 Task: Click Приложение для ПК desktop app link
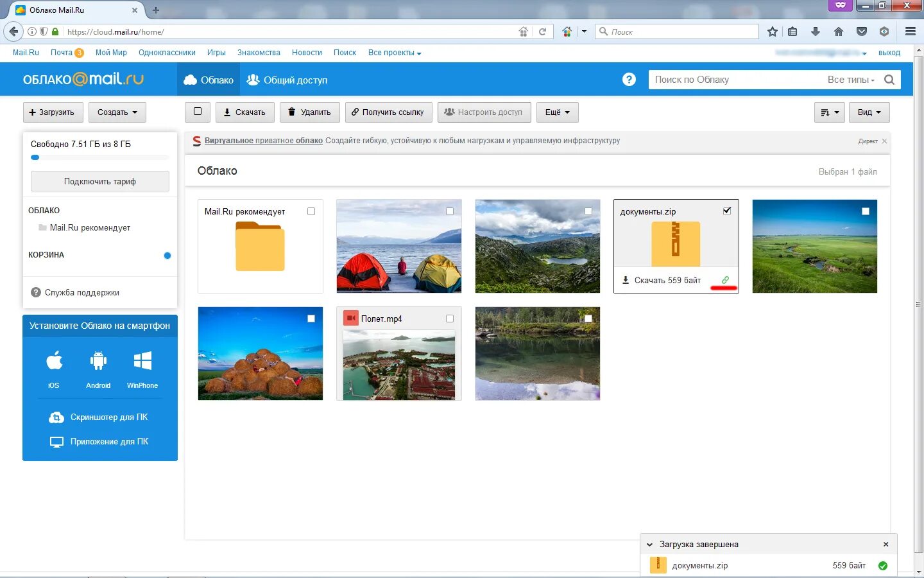[109, 442]
